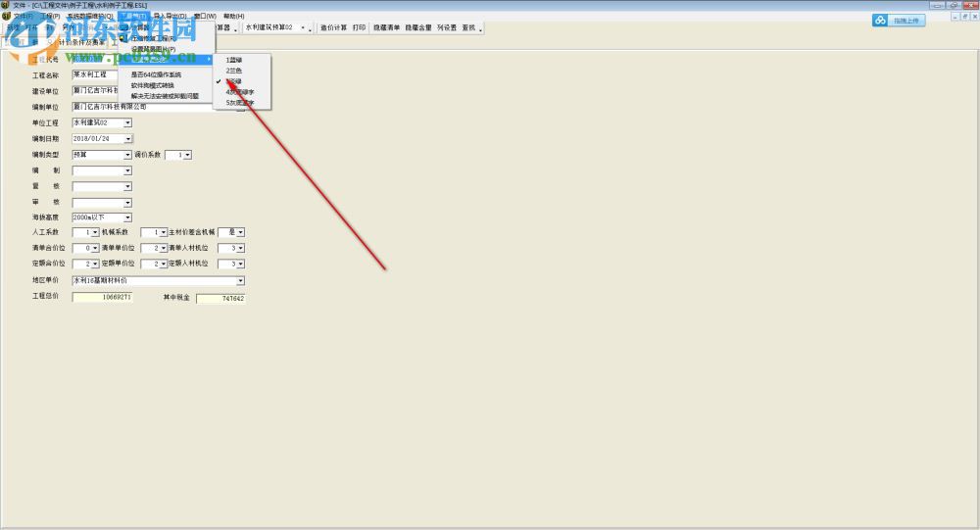
Task: Open the 调价系数 dropdown
Action: point(187,155)
